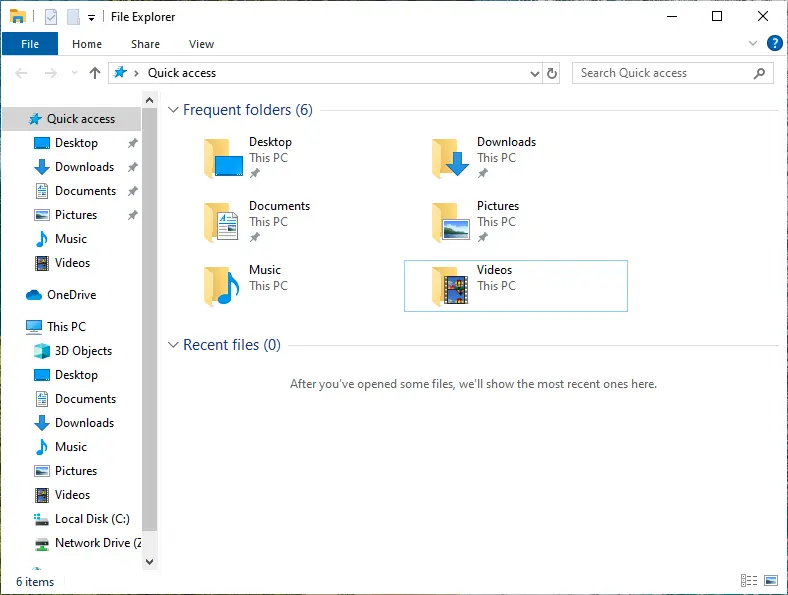Select the Pictures folder icon in Frequent folders
The width and height of the screenshot is (788, 595).
(451, 222)
